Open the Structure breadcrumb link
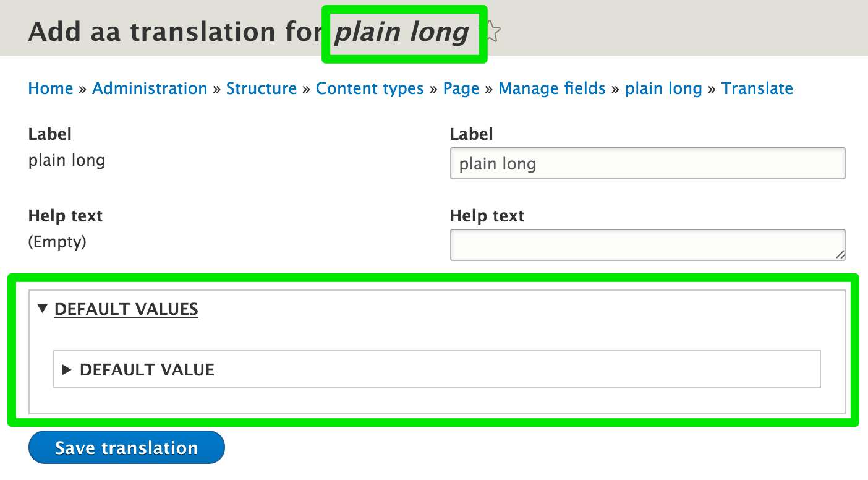Image resolution: width=868 pixels, height=480 pixels. pos(262,88)
